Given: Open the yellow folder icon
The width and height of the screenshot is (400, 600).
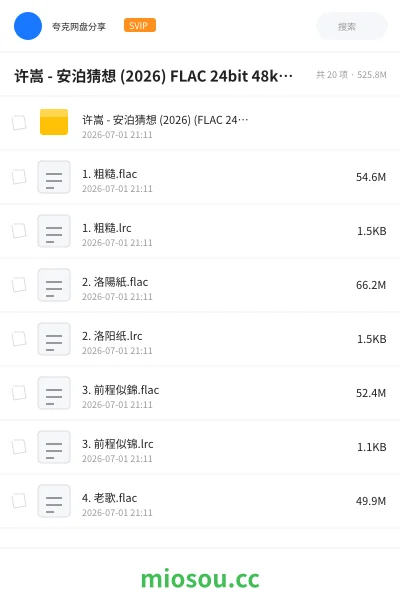Looking at the screenshot, I should click(54, 122).
